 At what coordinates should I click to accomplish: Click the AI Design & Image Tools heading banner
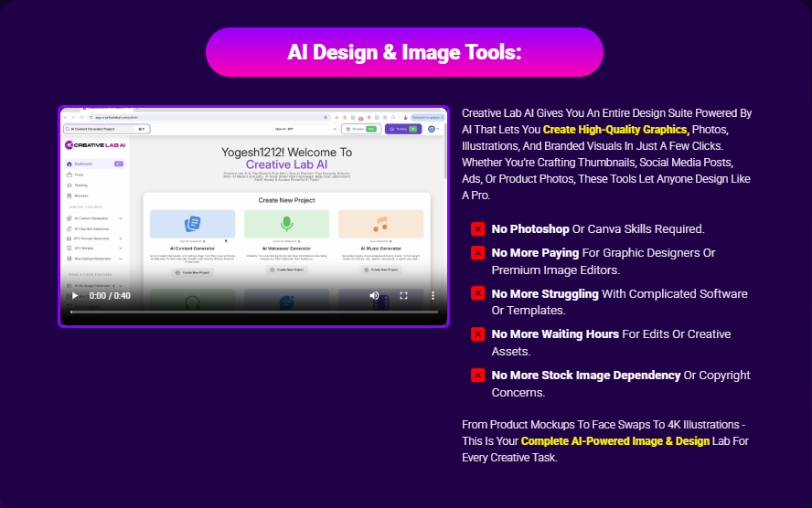404,52
